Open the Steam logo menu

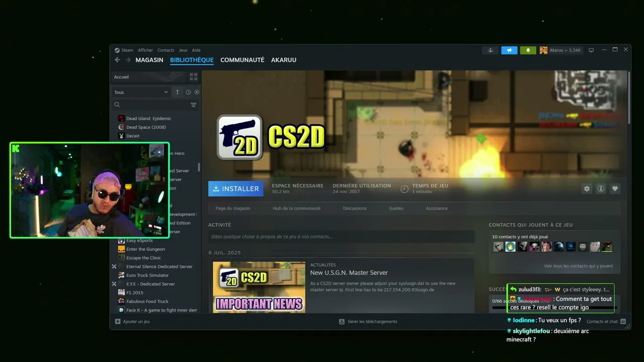point(117,50)
